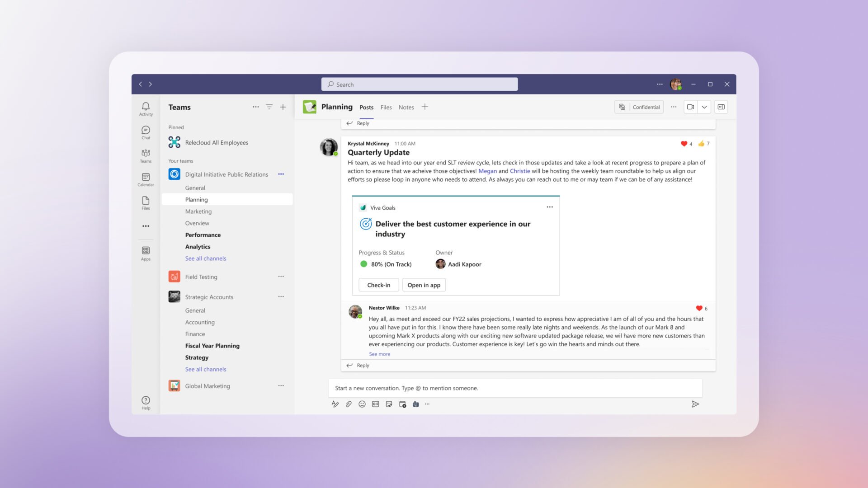Expand Nestor Wilke's message with See more

[379, 354]
